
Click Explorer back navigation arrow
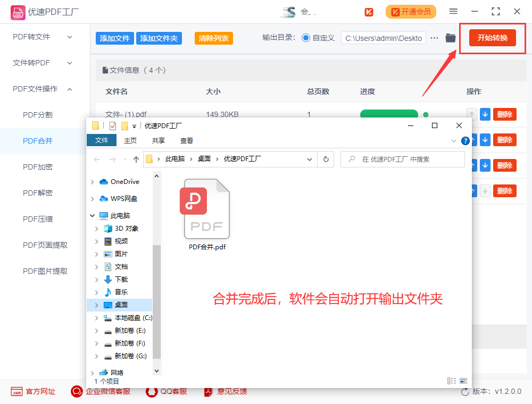[x=97, y=159]
